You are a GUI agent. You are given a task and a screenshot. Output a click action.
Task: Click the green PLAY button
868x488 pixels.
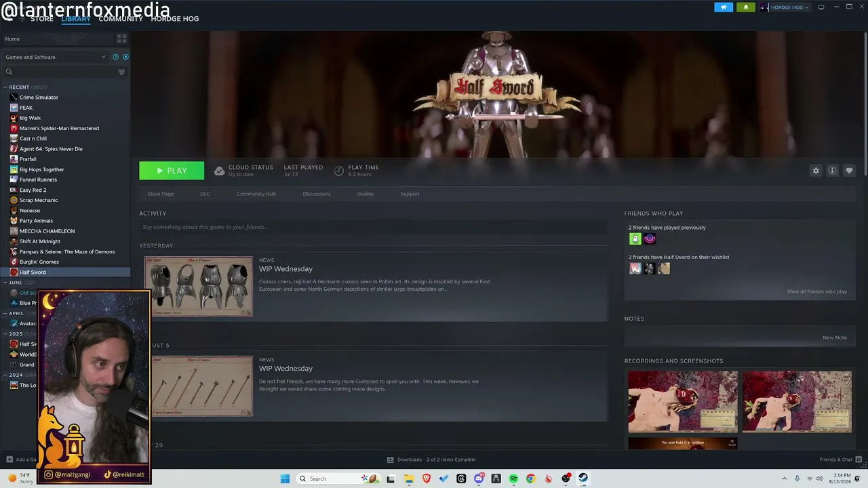click(172, 171)
